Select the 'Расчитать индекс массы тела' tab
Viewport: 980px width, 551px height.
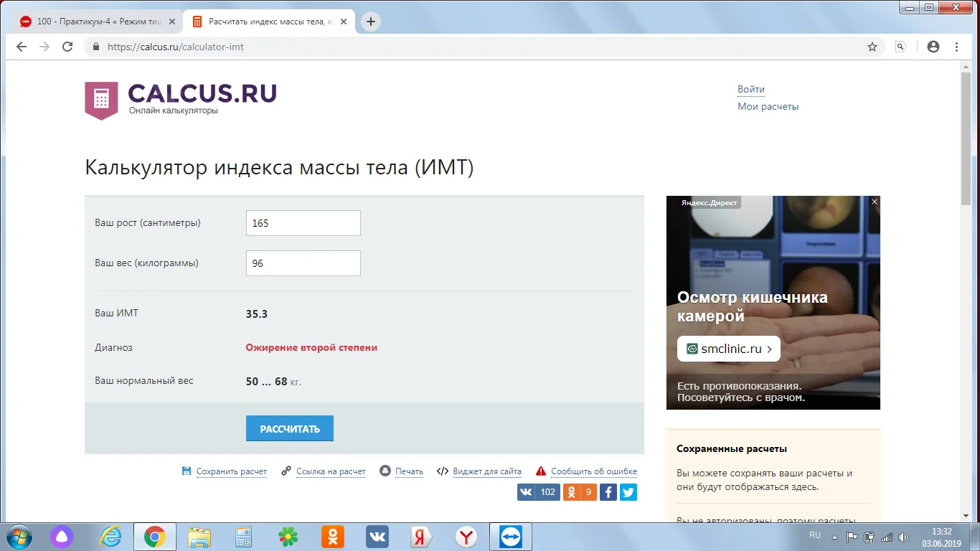tap(270, 22)
